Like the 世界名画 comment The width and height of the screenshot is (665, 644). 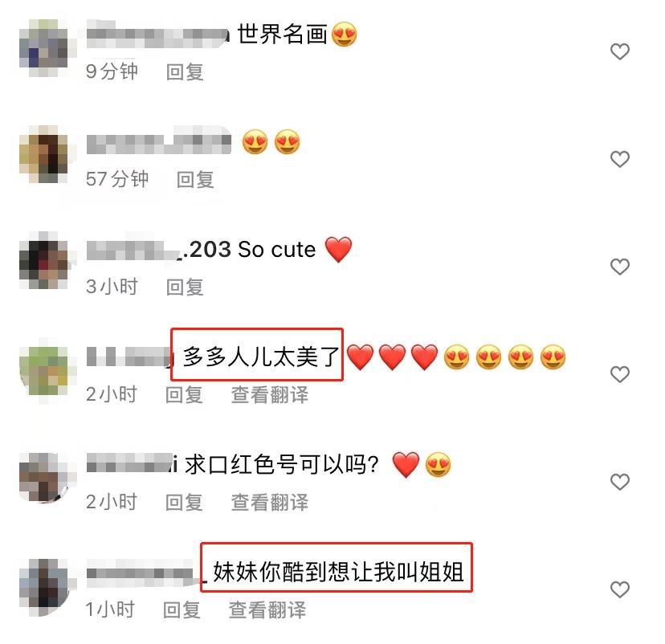[619, 51]
